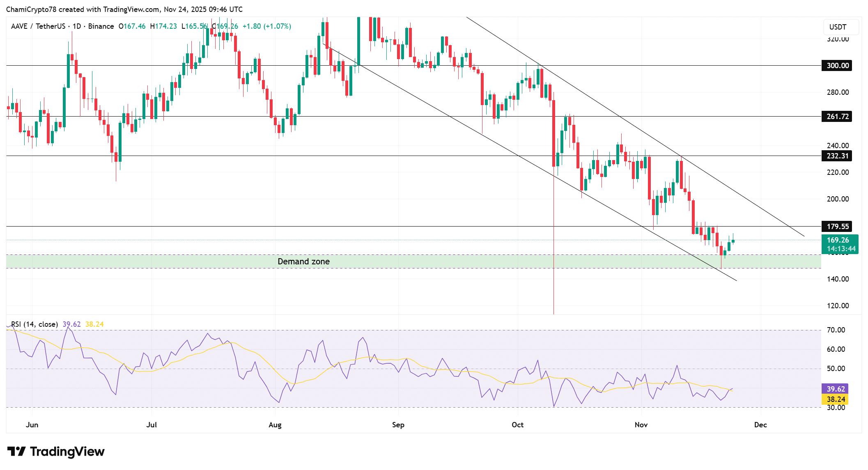The width and height of the screenshot is (868, 470).
Task: Select the 179.55 level price tag
Action: [836, 227]
